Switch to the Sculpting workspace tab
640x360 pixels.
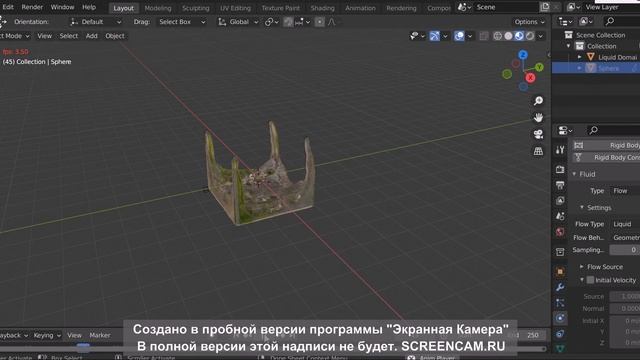[196, 8]
